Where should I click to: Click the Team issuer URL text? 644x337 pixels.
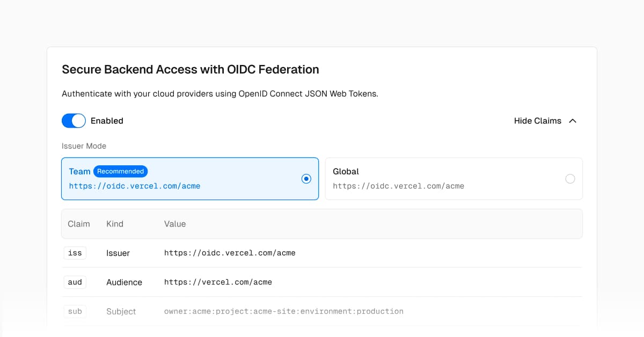coord(134,186)
